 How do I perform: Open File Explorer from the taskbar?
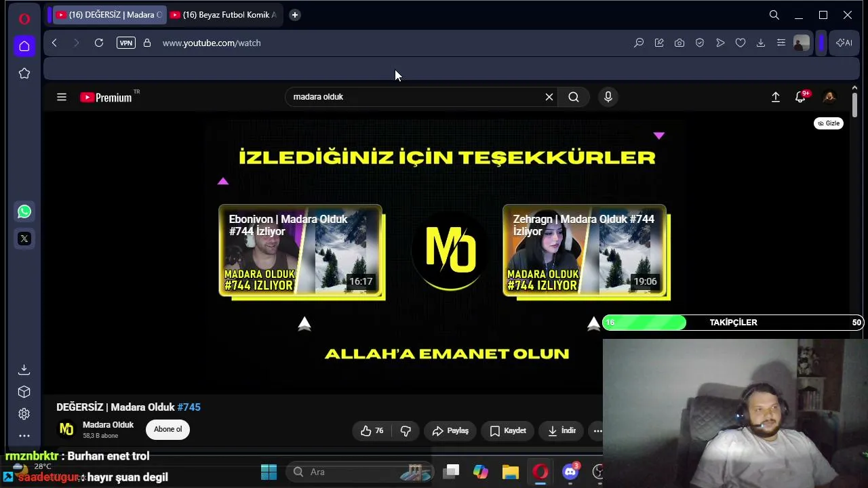pyautogui.click(x=510, y=472)
